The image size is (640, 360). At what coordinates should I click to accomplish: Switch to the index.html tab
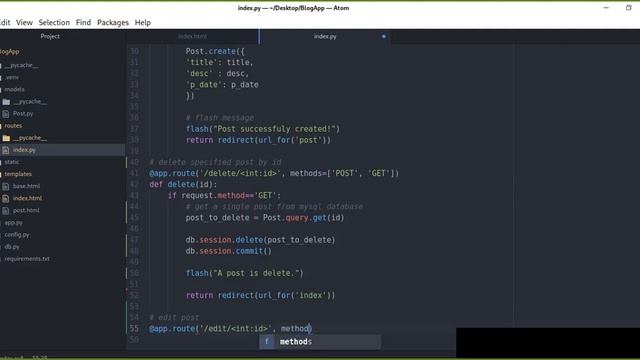tap(192, 36)
